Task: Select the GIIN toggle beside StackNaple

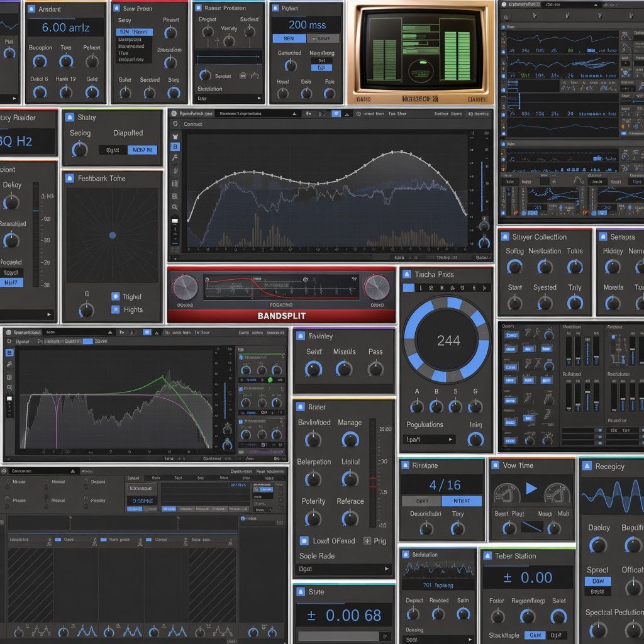Action: (535, 635)
